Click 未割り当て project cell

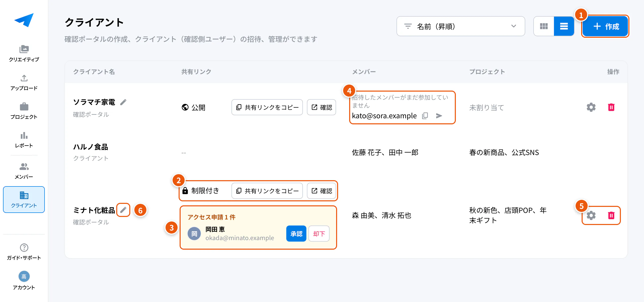pos(487,108)
